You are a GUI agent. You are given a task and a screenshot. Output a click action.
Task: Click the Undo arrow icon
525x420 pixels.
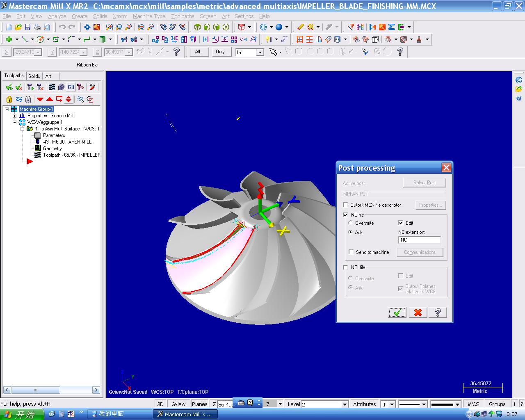click(x=62, y=27)
